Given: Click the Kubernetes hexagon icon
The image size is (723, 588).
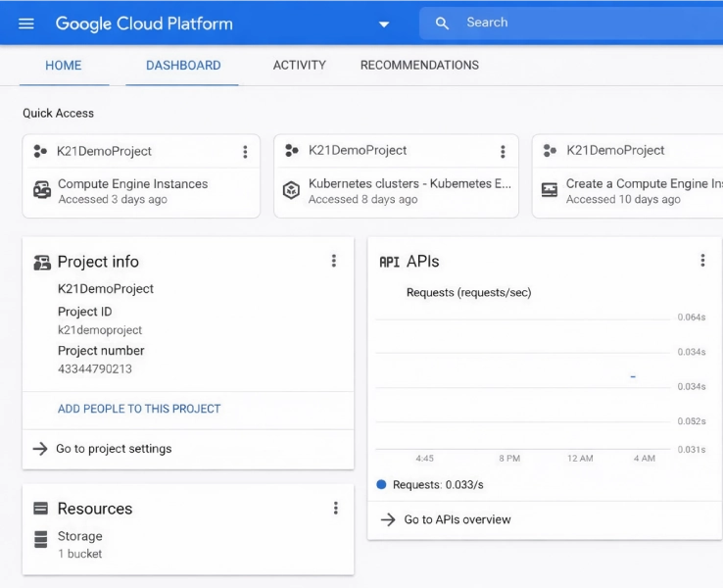Looking at the screenshot, I should 291,190.
